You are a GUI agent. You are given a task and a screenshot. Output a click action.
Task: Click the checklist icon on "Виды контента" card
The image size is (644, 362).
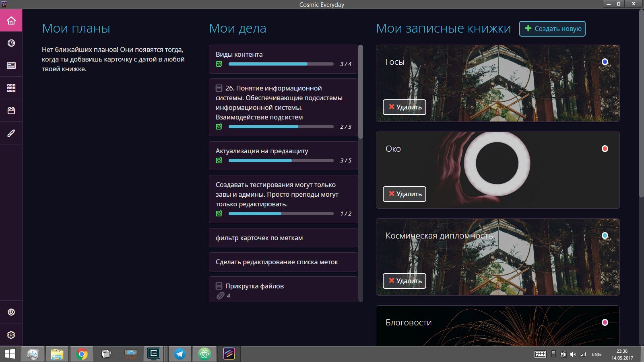click(x=219, y=64)
